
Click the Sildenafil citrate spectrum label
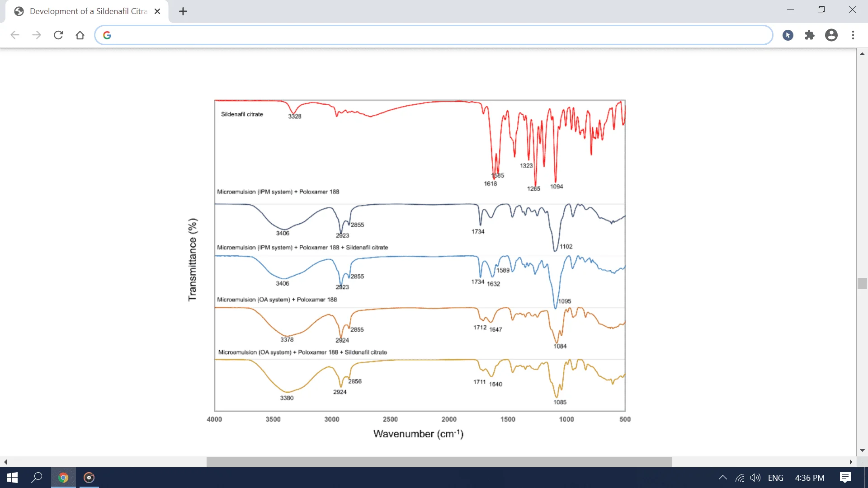click(242, 114)
